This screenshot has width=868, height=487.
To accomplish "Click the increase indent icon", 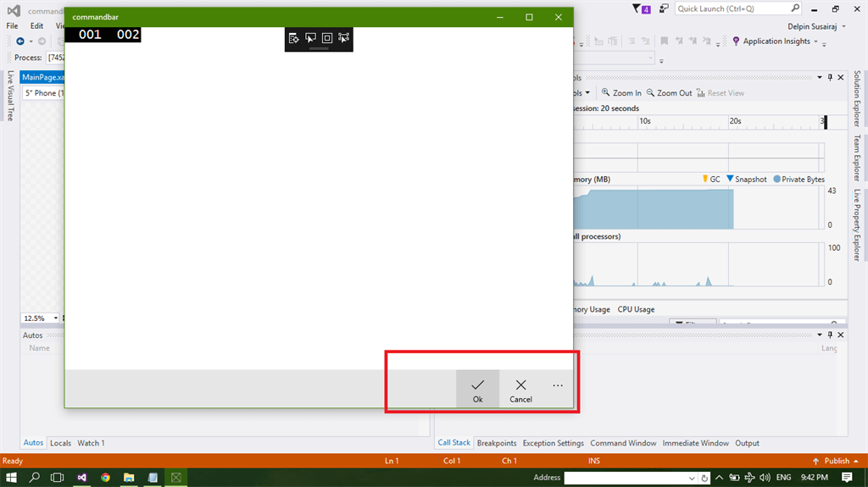I will point(645,41).
